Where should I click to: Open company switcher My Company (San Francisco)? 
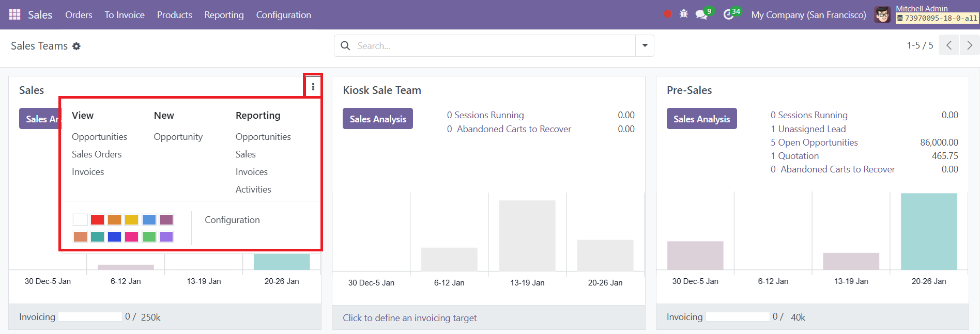(808, 15)
